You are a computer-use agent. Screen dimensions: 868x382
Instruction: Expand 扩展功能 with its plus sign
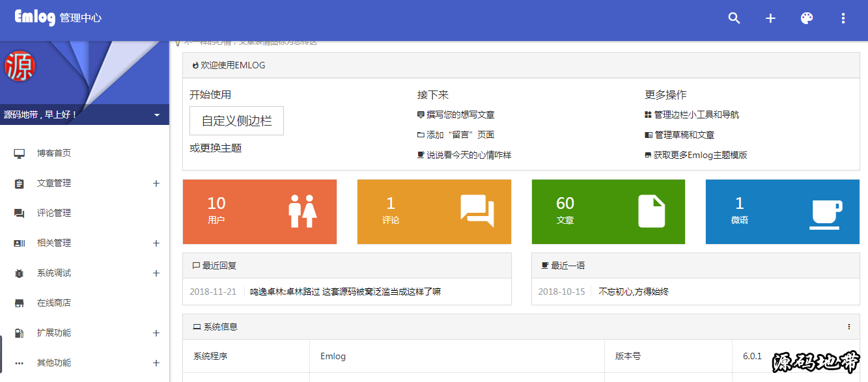156,333
